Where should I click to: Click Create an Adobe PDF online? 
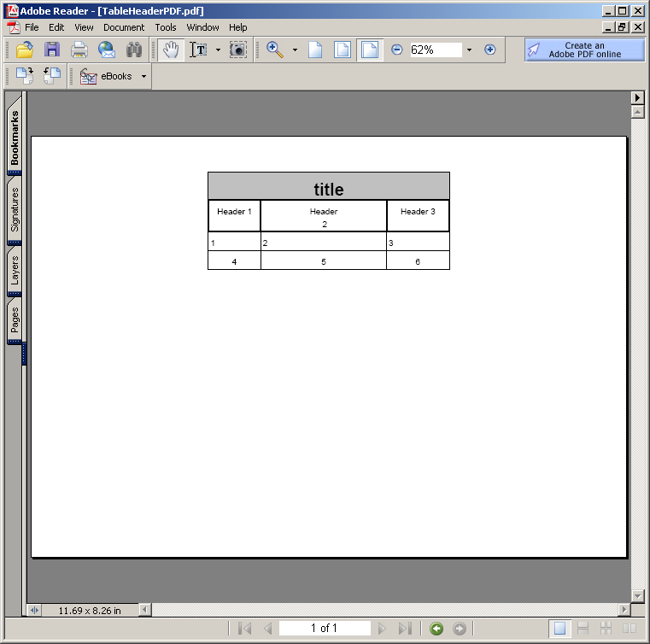click(584, 50)
